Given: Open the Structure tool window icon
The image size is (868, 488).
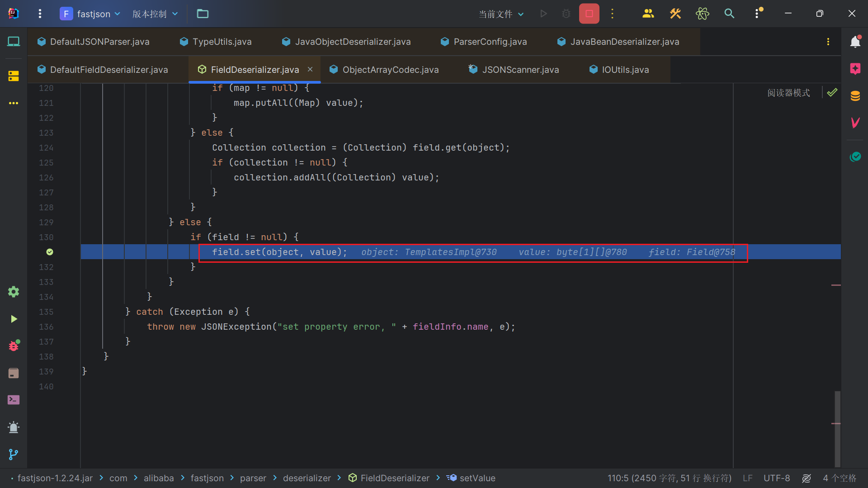Looking at the screenshot, I should 14,76.
